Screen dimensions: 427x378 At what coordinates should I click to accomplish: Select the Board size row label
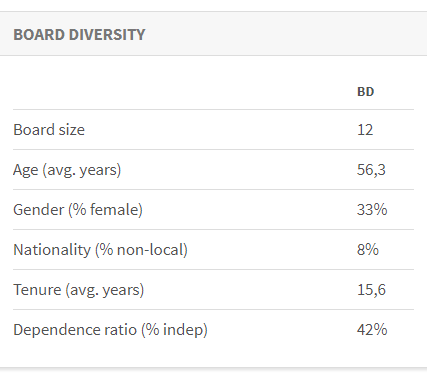[49, 129]
